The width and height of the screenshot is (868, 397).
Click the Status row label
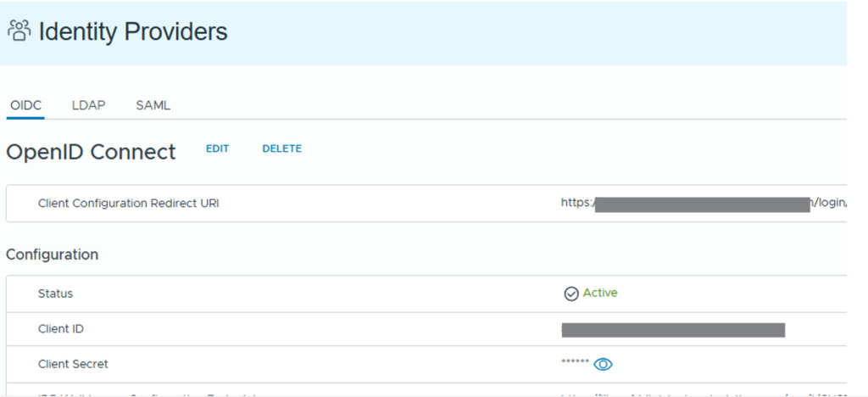tap(55, 294)
